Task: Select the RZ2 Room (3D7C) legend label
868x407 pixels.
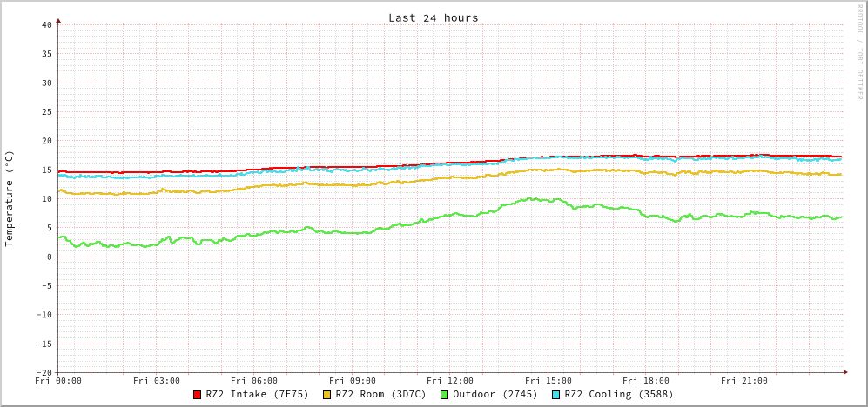Action: point(380,394)
